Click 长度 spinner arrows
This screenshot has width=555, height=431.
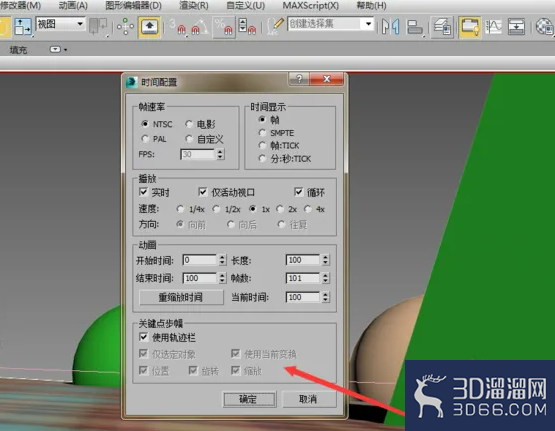coord(325,260)
